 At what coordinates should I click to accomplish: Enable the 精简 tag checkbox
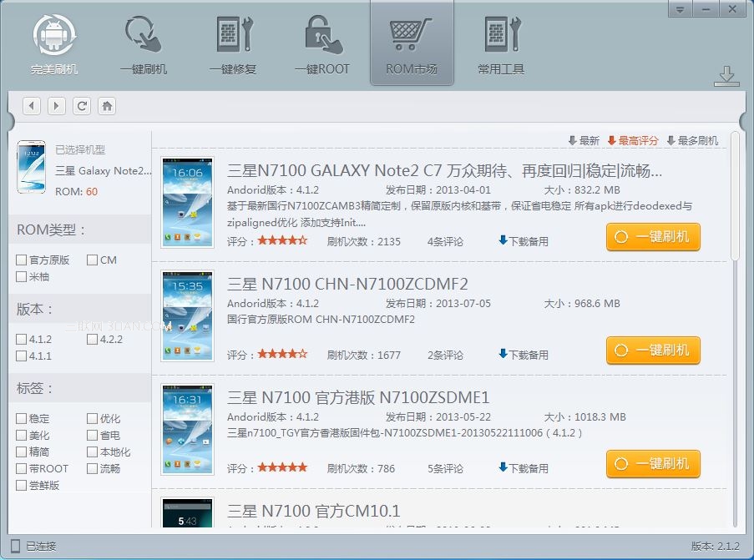pos(21,452)
